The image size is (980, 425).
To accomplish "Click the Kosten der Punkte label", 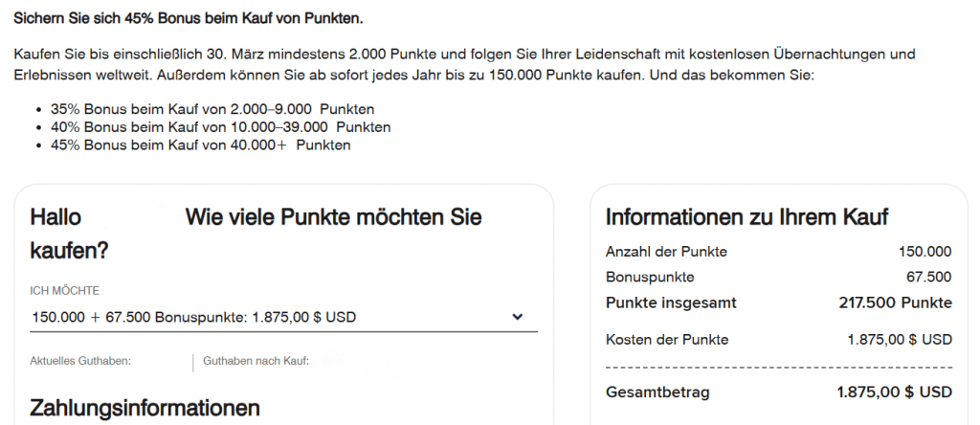I will 667,340.
